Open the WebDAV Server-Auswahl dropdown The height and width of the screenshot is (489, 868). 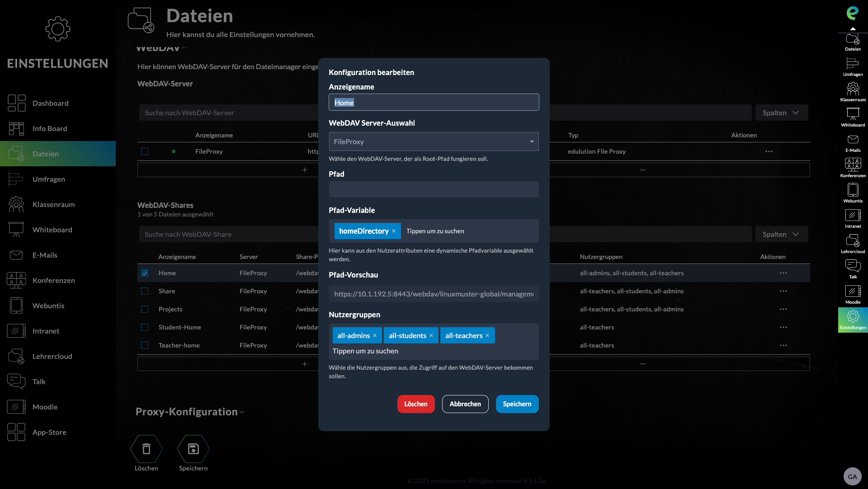tap(434, 141)
